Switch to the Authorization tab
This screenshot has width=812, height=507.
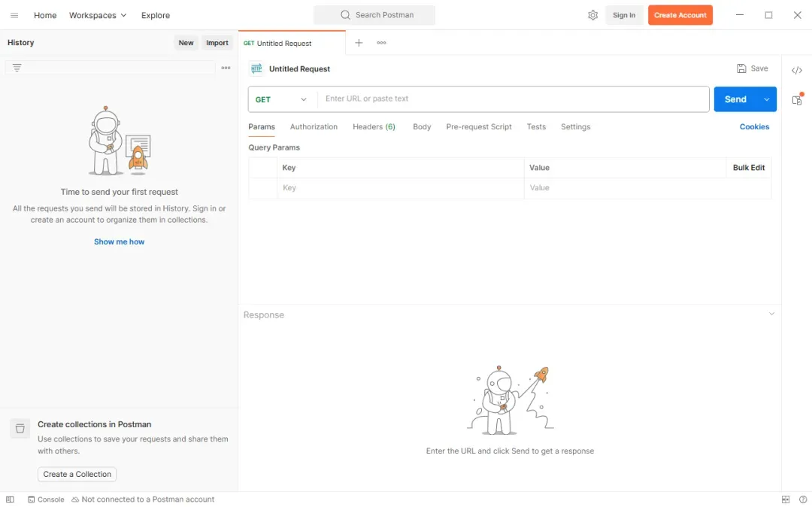coord(314,127)
